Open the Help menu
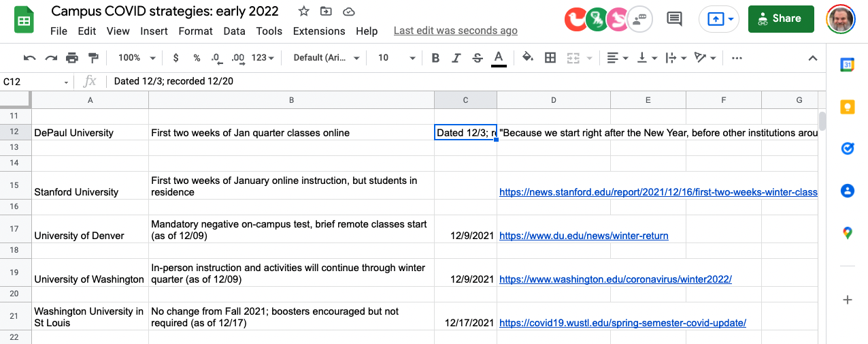The width and height of the screenshot is (868, 344). coord(366,31)
